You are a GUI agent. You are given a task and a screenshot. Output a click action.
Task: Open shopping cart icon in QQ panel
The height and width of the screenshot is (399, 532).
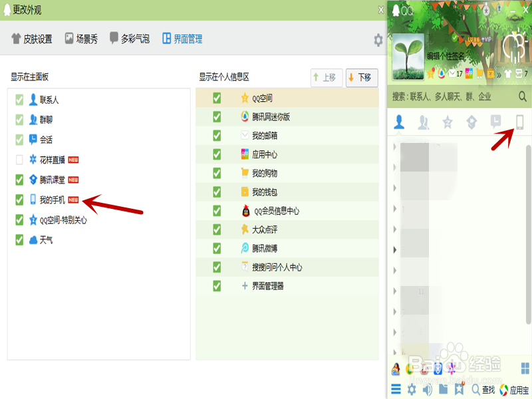coord(479,73)
